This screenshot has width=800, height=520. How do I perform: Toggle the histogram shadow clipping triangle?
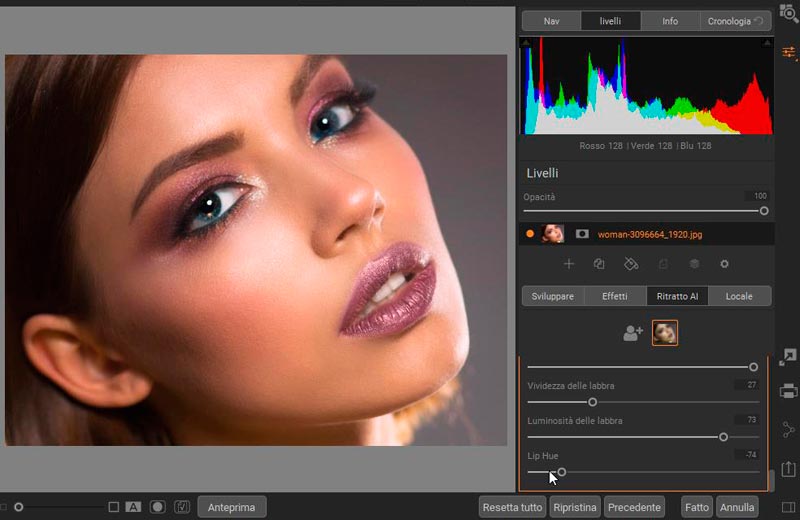[525, 43]
